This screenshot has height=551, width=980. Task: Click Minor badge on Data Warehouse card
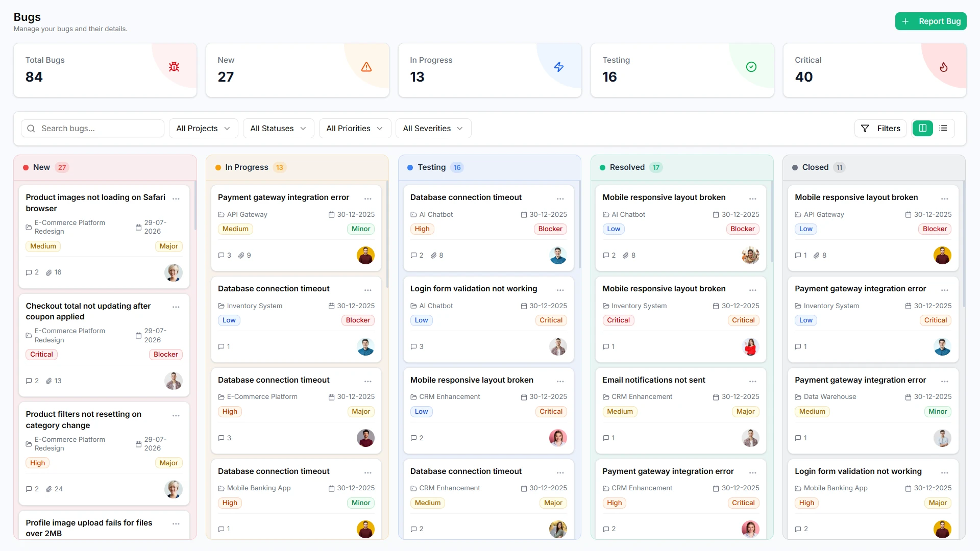[x=938, y=412]
